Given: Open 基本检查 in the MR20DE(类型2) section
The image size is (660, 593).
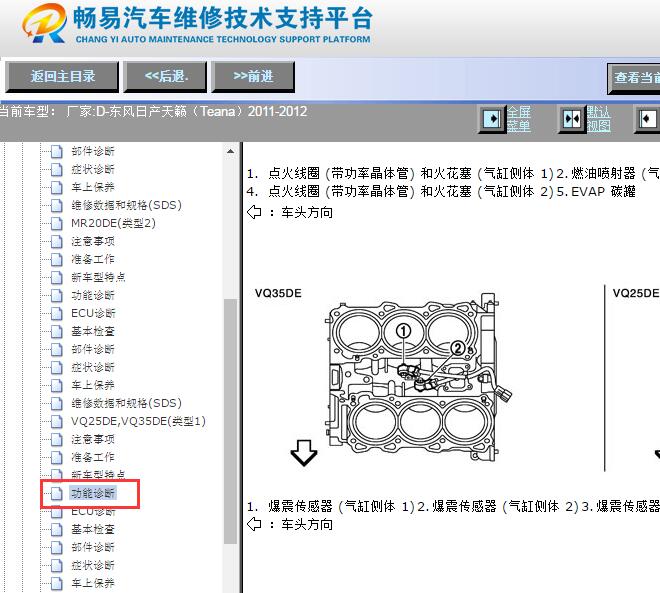Looking at the screenshot, I should (x=93, y=331).
